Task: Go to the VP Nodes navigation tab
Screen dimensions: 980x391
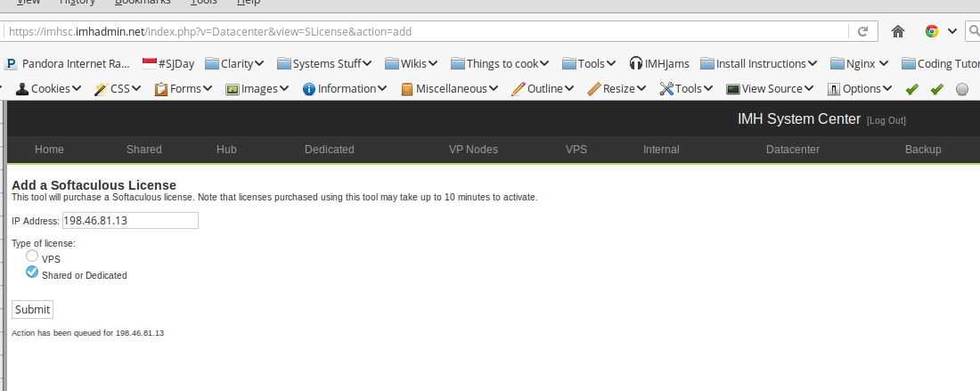Action: [473, 150]
